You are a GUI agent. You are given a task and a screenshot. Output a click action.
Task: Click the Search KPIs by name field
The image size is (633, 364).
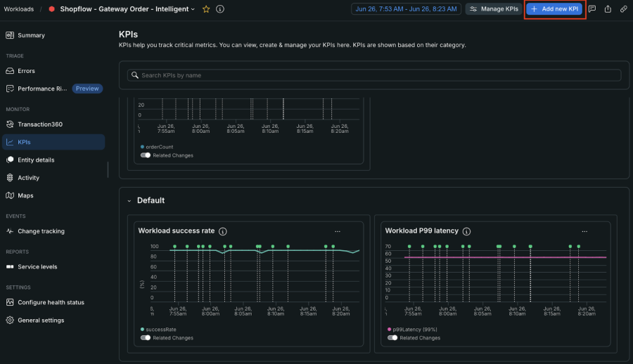click(374, 75)
